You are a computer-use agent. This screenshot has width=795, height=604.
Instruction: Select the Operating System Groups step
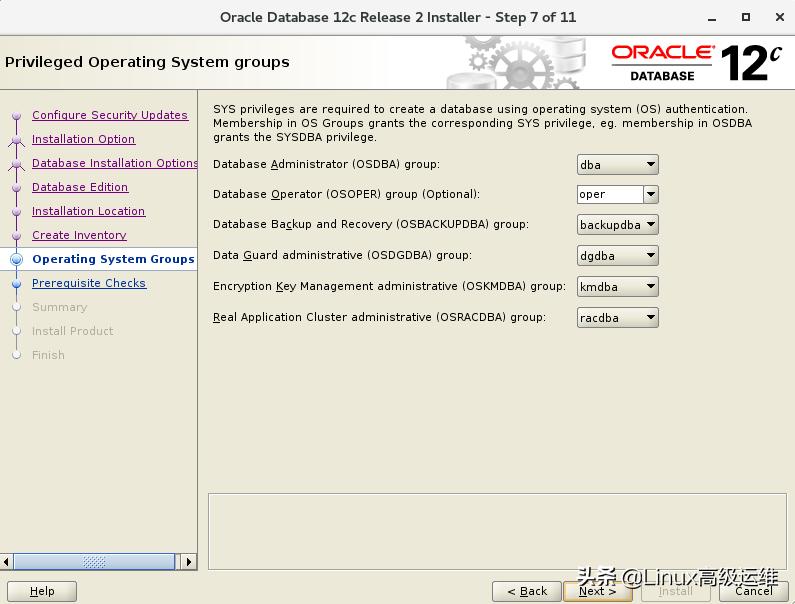113,259
